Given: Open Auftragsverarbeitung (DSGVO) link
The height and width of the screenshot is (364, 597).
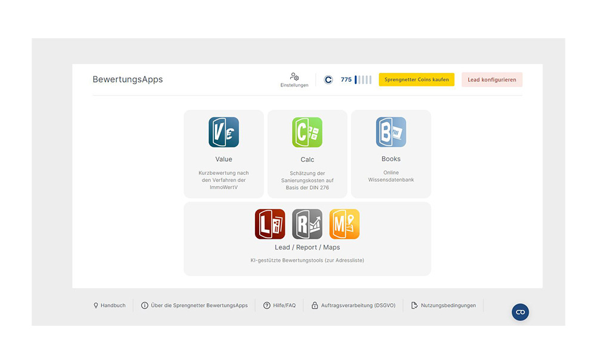Looking at the screenshot, I should point(358,306).
